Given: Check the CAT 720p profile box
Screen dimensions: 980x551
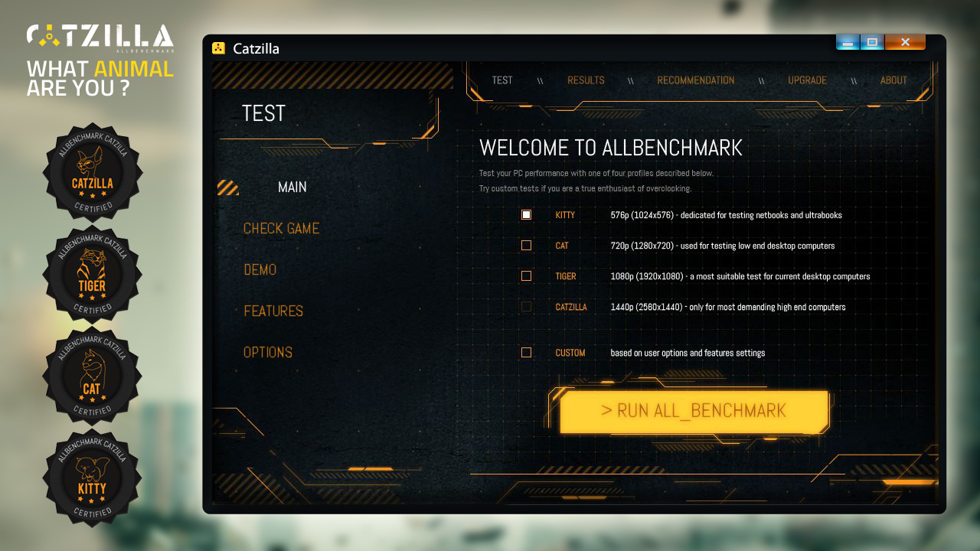Looking at the screenshot, I should (526, 246).
